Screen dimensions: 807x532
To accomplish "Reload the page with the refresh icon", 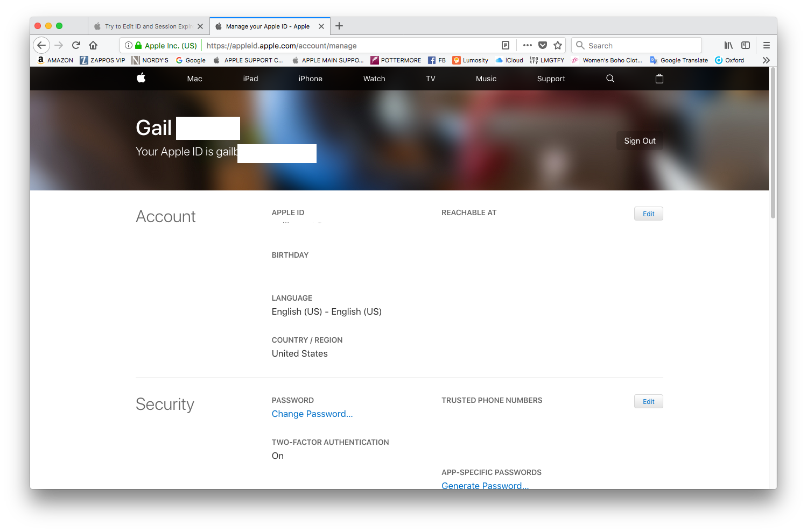I will (76, 45).
